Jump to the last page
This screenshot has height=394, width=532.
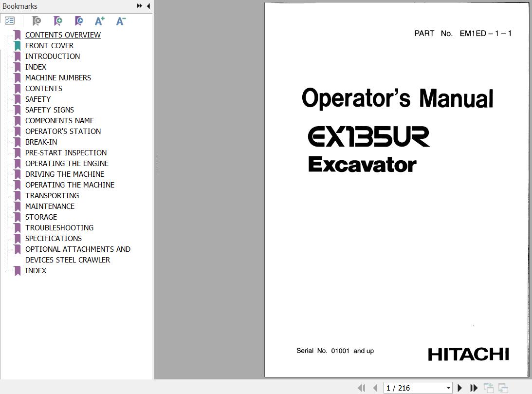(x=474, y=388)
